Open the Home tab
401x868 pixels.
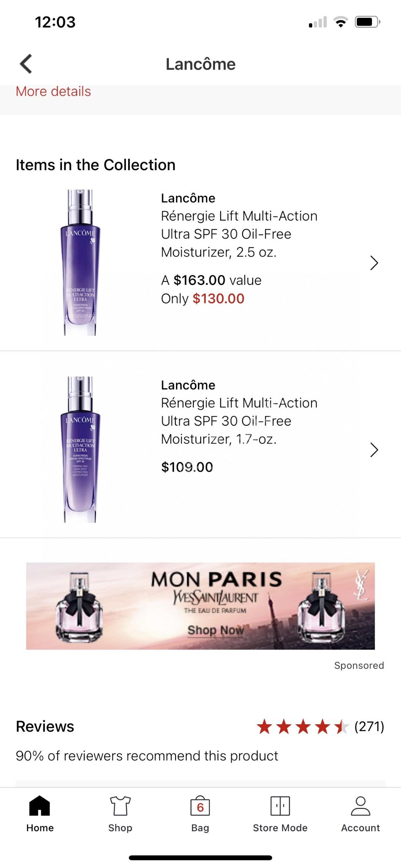pyautogui.click(x=40, y=807)
